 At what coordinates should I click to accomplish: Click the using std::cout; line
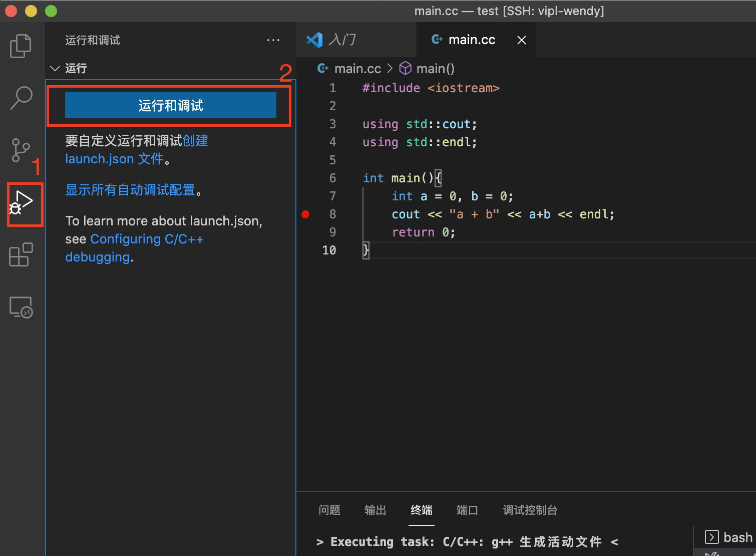coord(420,124)
